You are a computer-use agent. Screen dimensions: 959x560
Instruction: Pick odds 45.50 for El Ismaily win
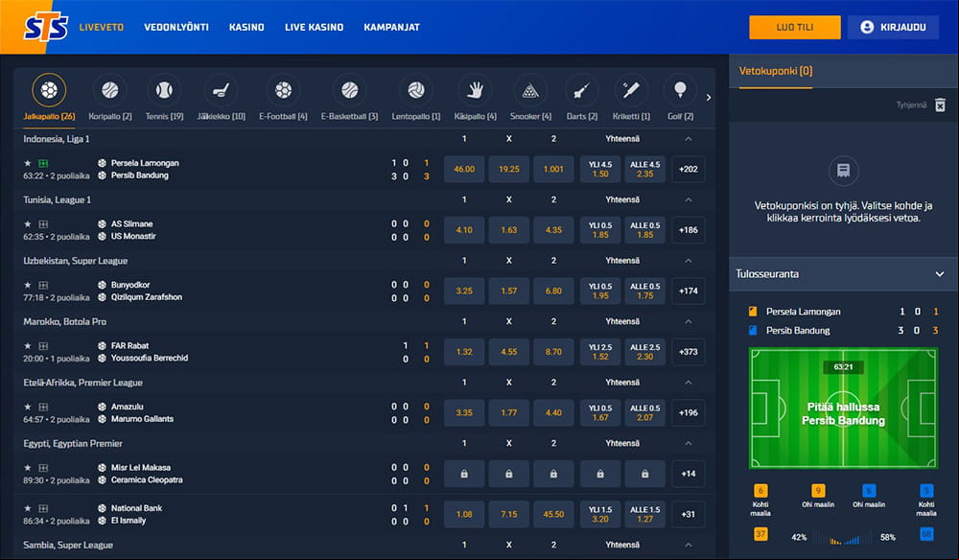pyautogui.click(x=553, y=514)
